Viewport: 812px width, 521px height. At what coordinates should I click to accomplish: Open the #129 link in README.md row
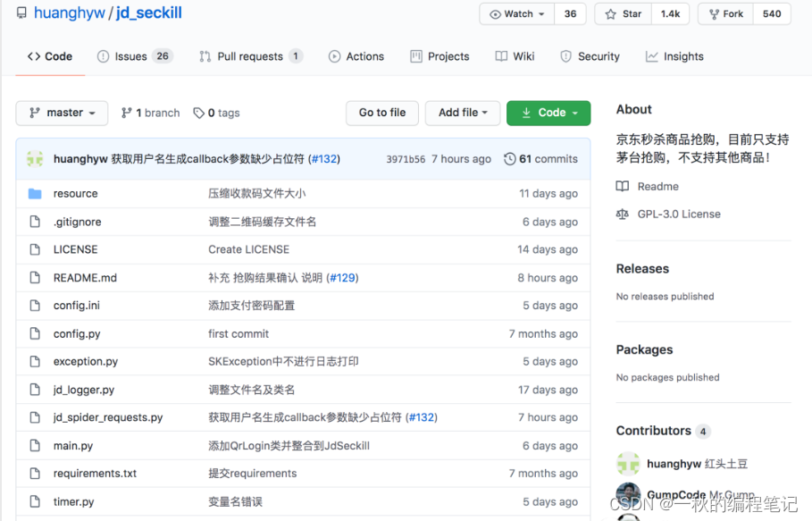point(342,278)
